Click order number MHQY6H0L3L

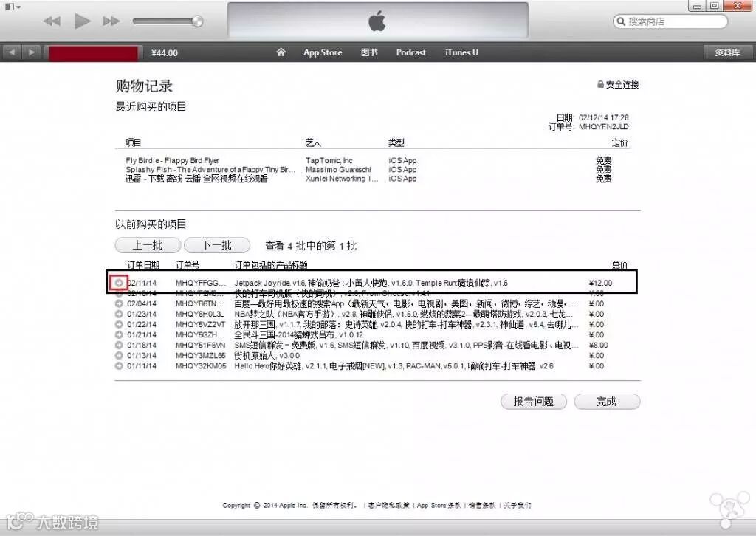coord(199,315)
